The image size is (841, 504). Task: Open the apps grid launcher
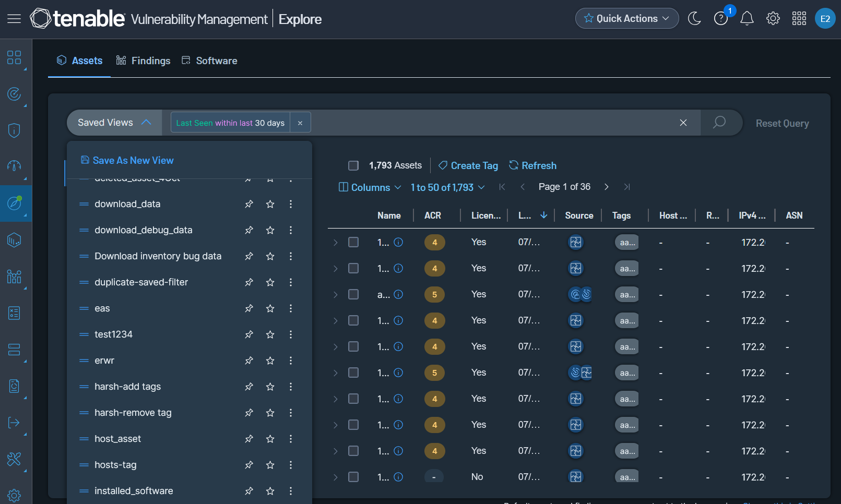pyautogui.click(x=799, y=19)
